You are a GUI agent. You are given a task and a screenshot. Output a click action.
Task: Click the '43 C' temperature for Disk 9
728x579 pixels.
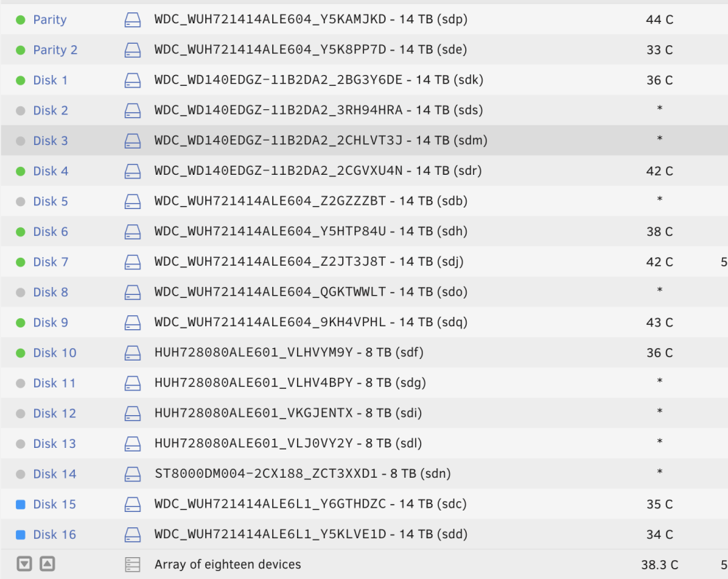pos(660,323)
